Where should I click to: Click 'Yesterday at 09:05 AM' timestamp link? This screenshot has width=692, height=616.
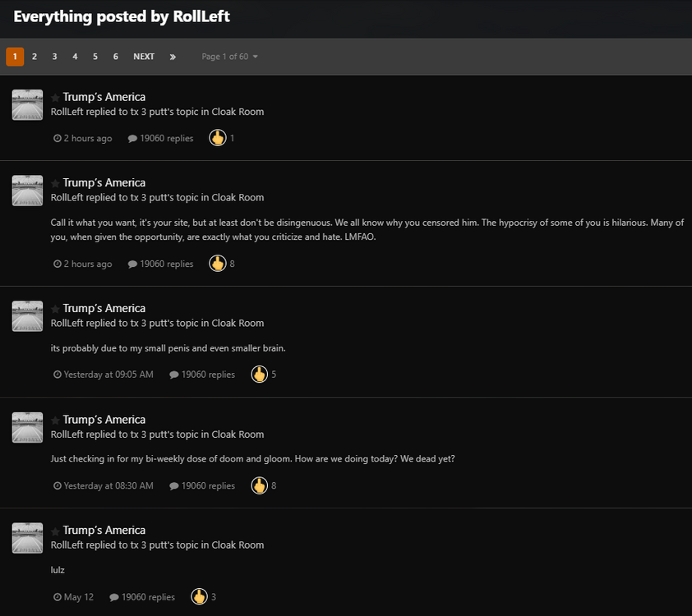[x=108, y=375]
